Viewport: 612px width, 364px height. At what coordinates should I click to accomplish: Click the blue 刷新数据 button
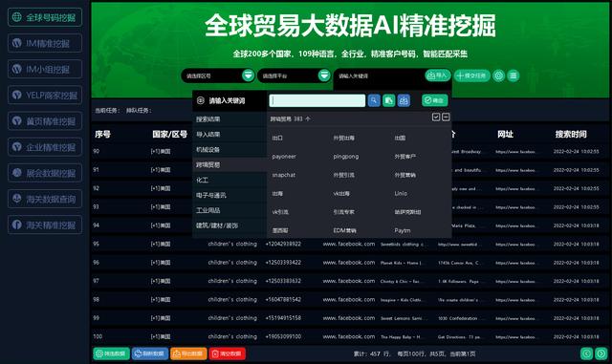[x=150, y=353]
